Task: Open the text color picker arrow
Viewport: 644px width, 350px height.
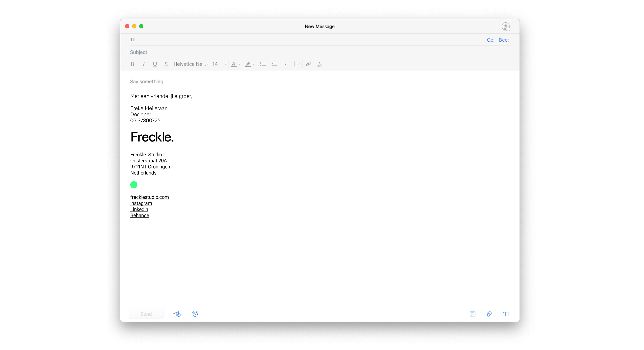Action: [239, 64]
